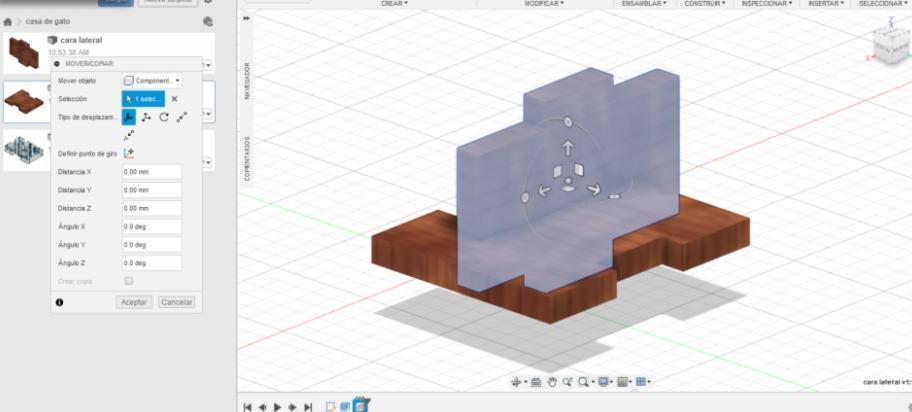Click the Ángulo Y input field

[152, 244]
